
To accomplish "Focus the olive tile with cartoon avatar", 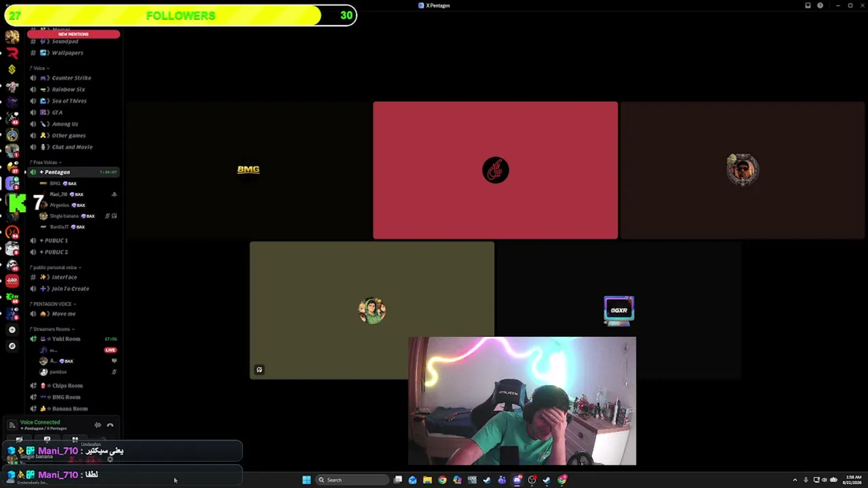I will click(372, 310).
